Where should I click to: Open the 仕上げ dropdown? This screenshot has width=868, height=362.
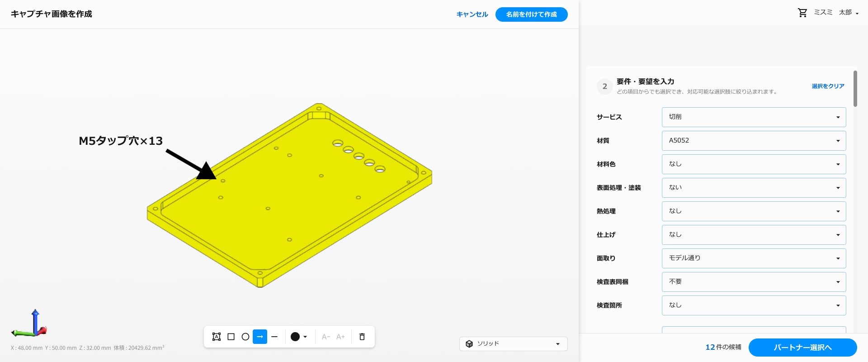(754, 235)
